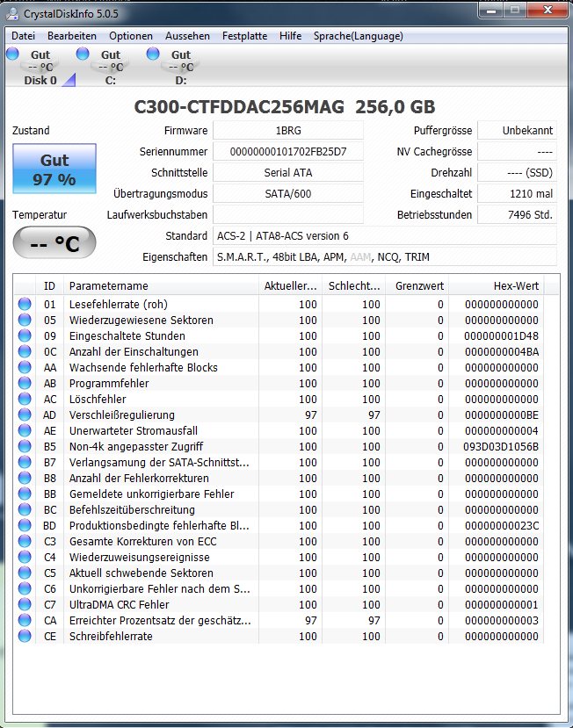The image size is (573, 728).
Task: Click the Schnittstelle field showing Serial ATA
Action: [x=288, y=173]
